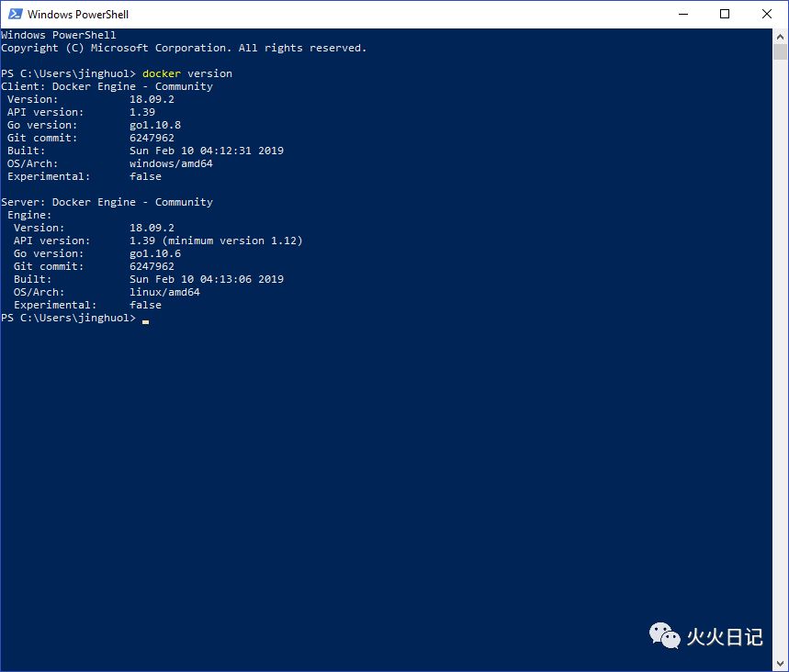Close the Windows PowerShell window

click(x=766, y=14)
